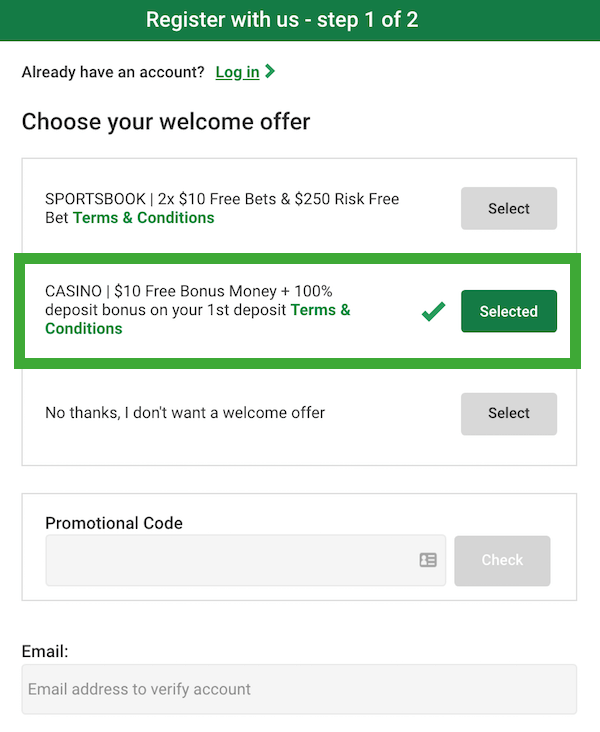Click the Email label above the field
Viewport: 600px width, 732px height.
click(x=45, y=651)
